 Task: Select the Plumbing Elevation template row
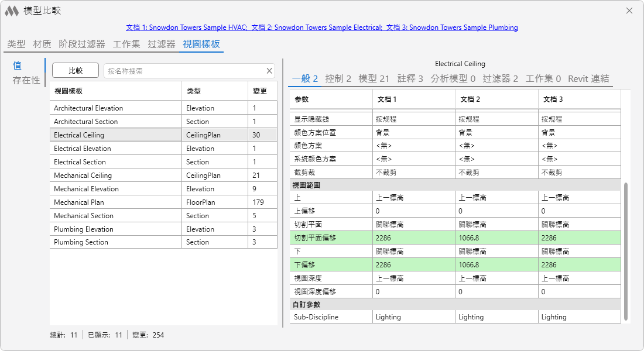163,229
